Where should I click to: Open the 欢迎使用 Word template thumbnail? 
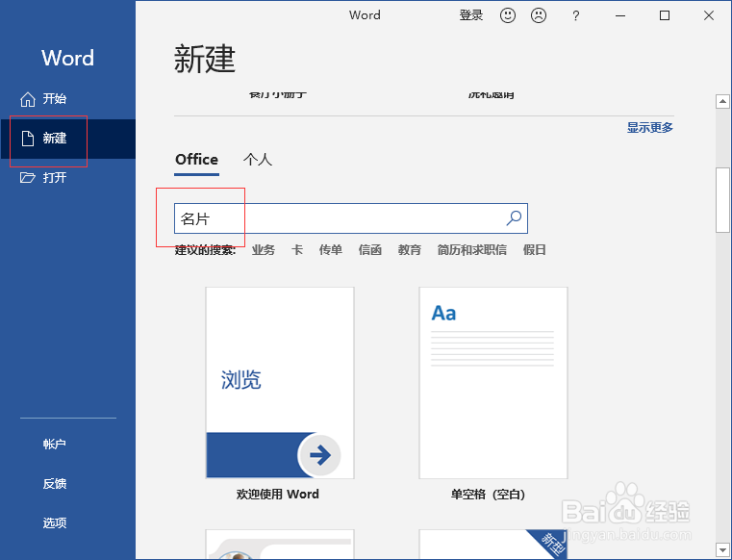[280, 383]
